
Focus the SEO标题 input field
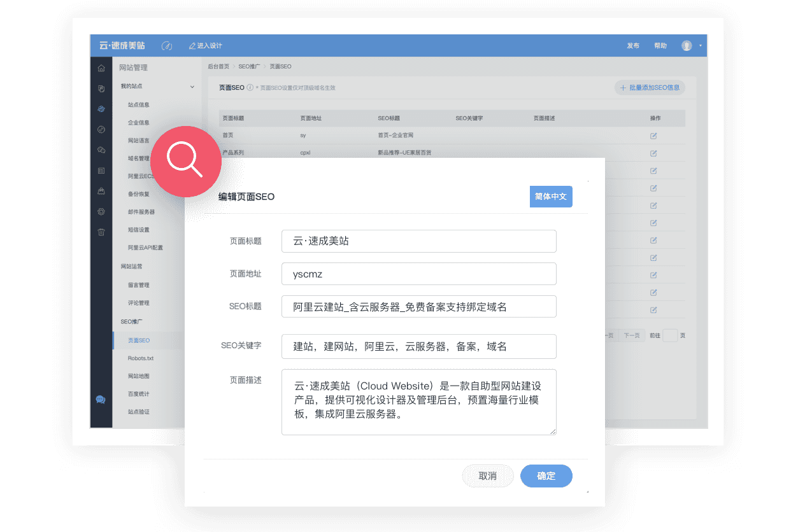tap(419, 306)
